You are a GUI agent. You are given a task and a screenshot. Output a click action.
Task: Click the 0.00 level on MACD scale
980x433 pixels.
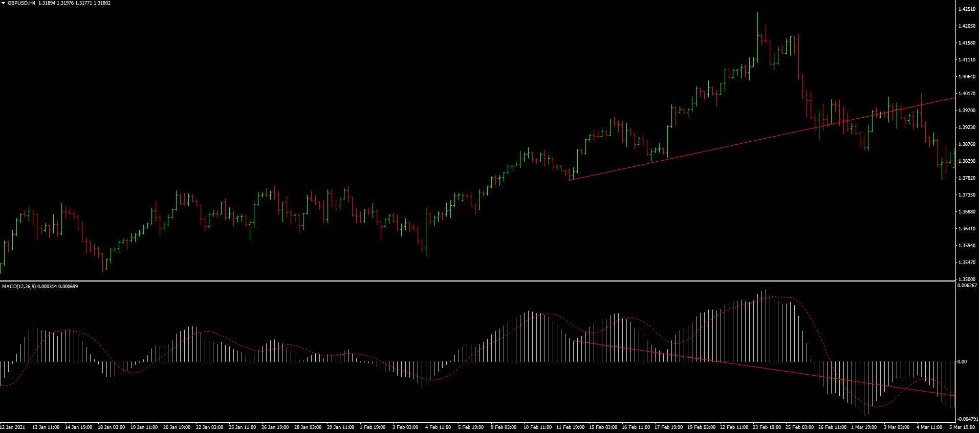(962, 362)
